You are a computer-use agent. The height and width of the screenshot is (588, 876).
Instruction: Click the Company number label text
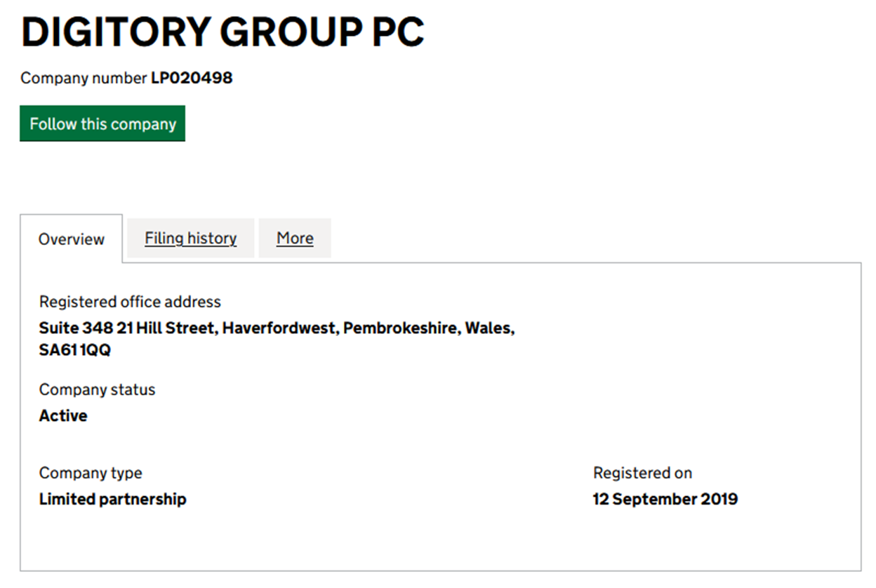coord(84,78)
